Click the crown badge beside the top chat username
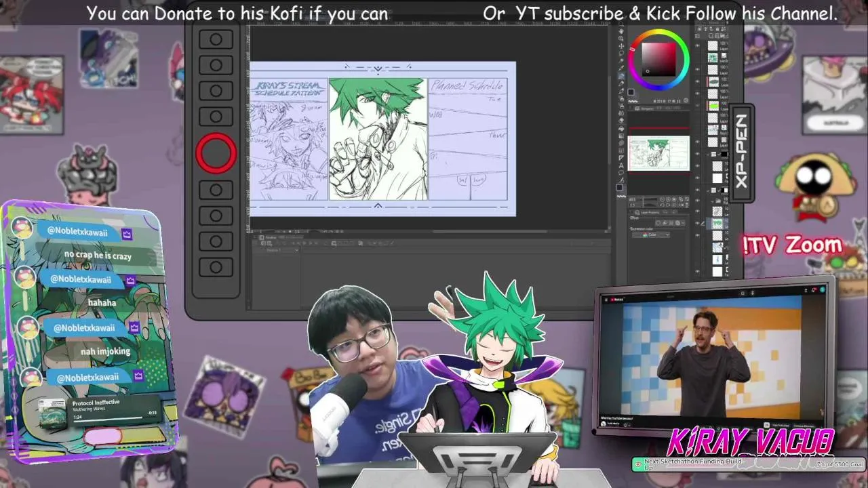The height and width of the screenshot is (488, 868). coord(127,234)
